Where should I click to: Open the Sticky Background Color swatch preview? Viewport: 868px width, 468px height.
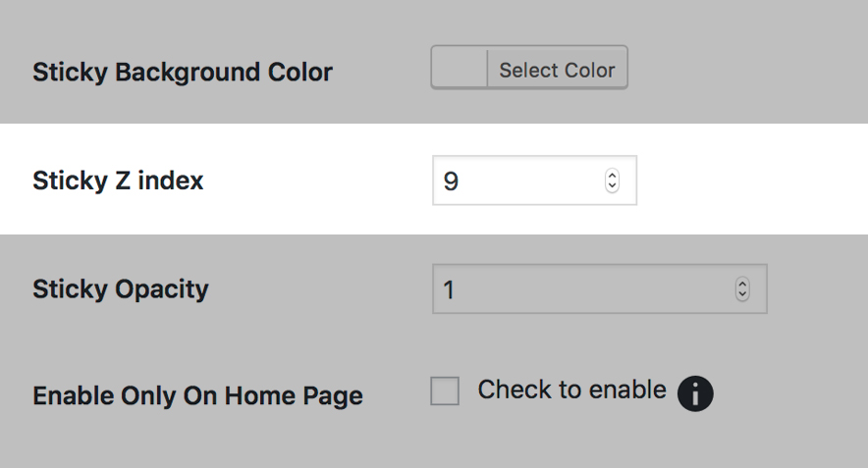pos(460,71)
